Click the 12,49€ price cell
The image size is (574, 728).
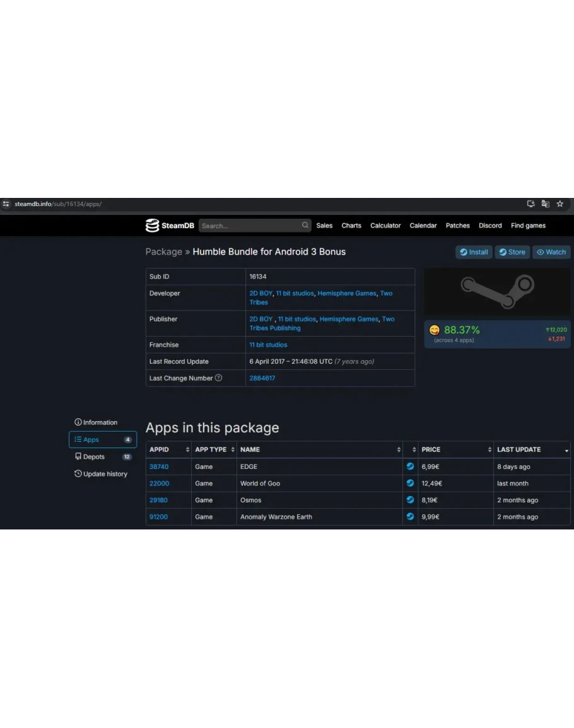[456, 483]
